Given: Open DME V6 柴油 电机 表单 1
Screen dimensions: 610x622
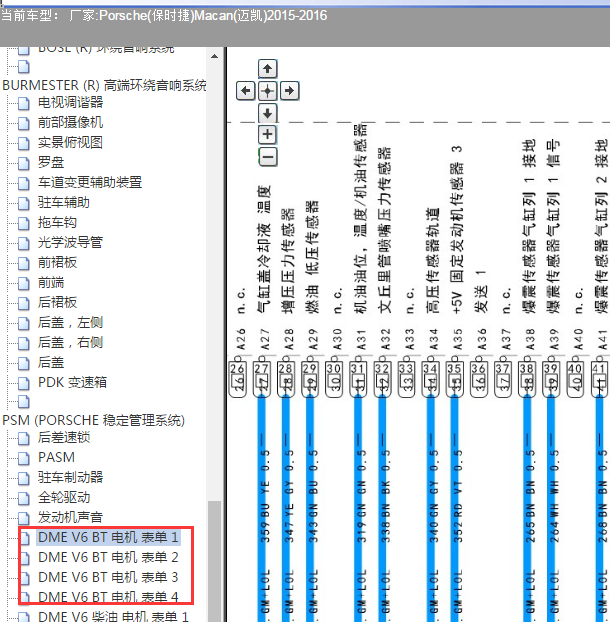Looking at the screenshot, I should (x=113, y=616).
